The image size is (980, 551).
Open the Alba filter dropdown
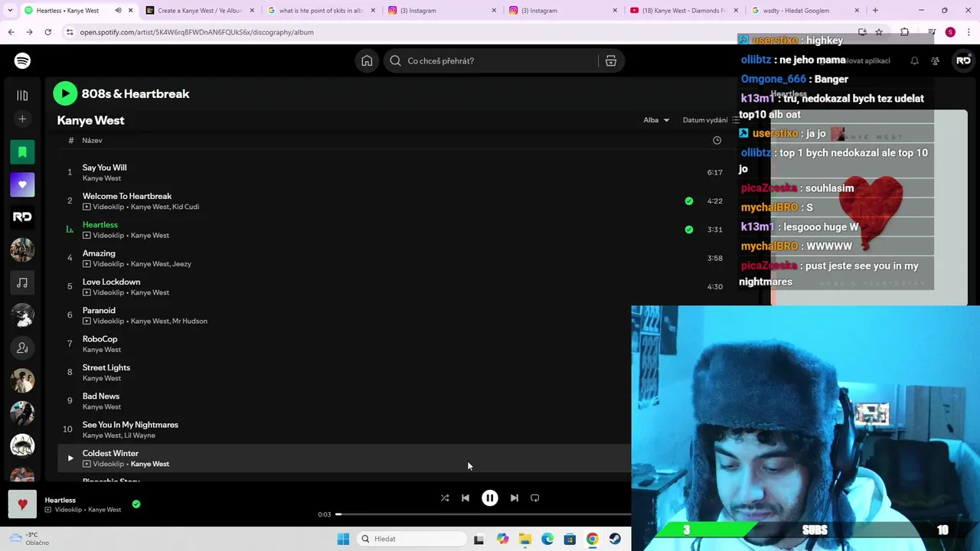(656, 120)
